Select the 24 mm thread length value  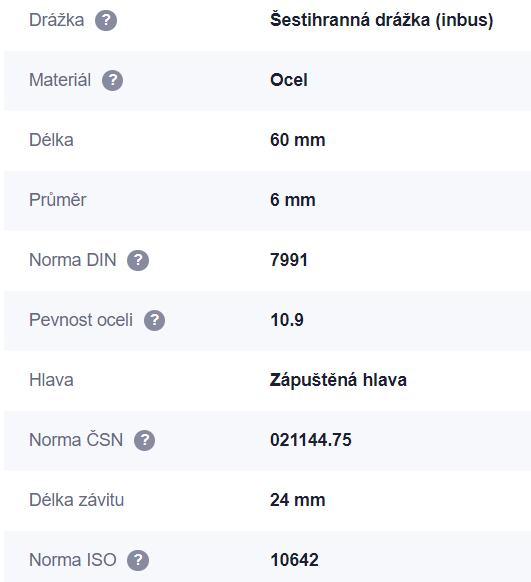pyautogui.click(x=298, y=500)
